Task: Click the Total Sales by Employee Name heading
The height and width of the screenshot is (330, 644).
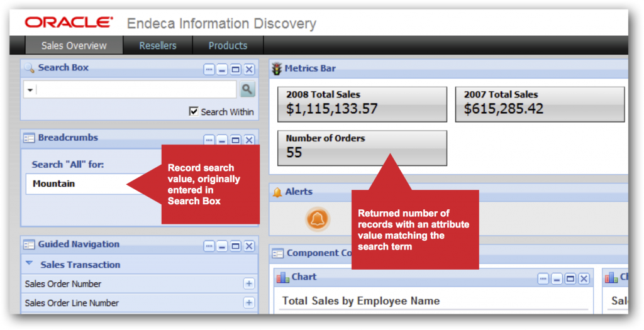Action: [361, 301]
